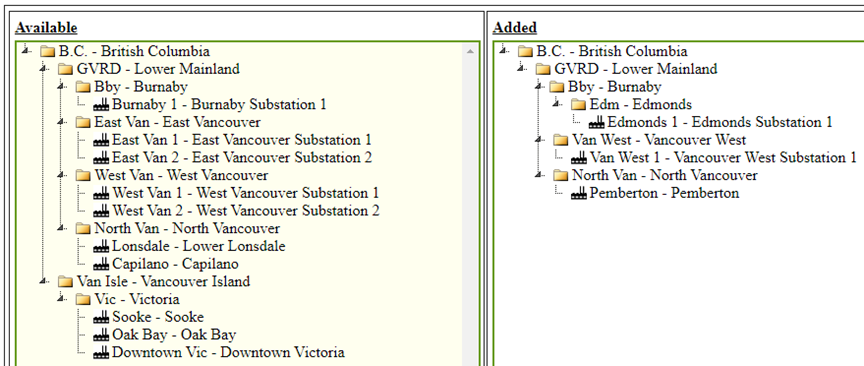Select 'East Van 1 - East Vancouver Substation 1'
The width and height of the screenshot is (864, 366).
click(x=242, y=140)
